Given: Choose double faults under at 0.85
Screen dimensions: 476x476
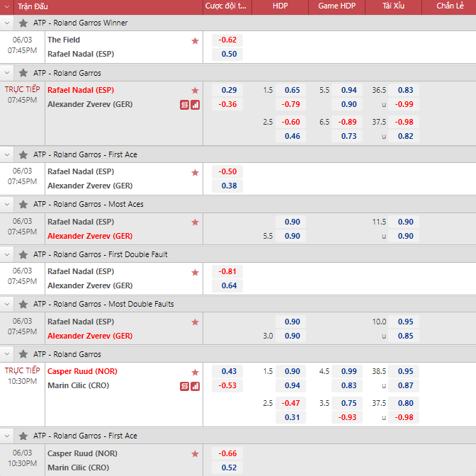Looking at the screenshot, I should coord(404,336).
